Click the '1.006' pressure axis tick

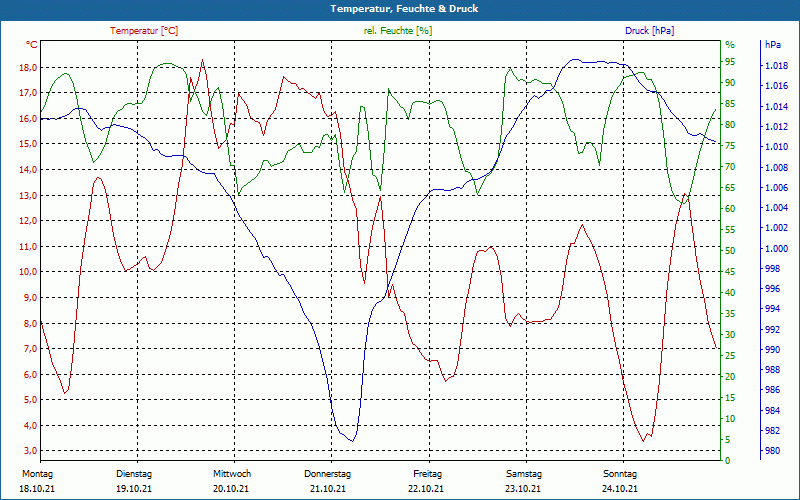(776, 188)
